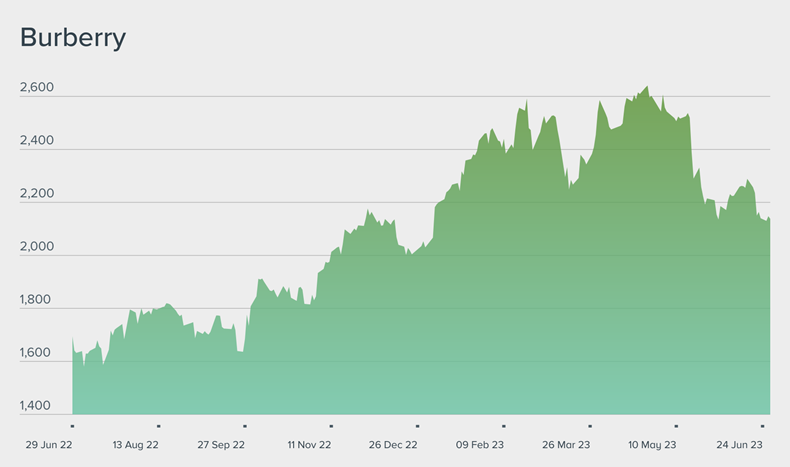Click the 2,200 price axis label
This screenshot has width=790, height=467.
coord(37,194)
